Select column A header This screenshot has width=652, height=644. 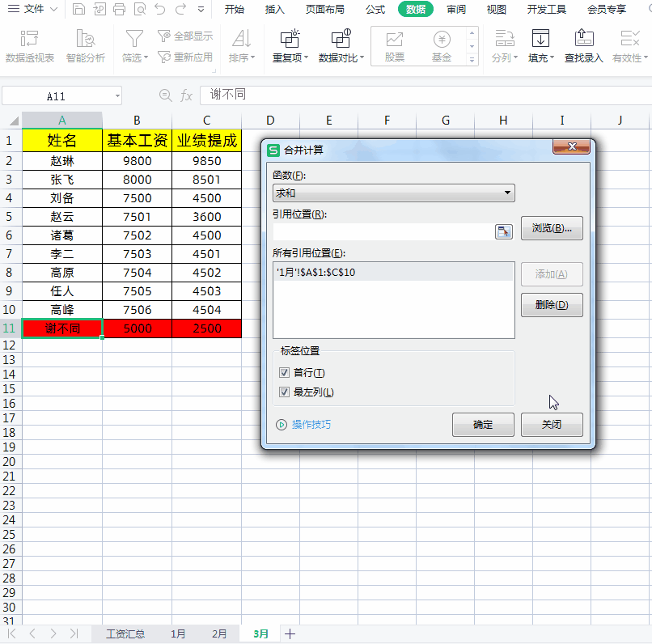click(62, 121)
